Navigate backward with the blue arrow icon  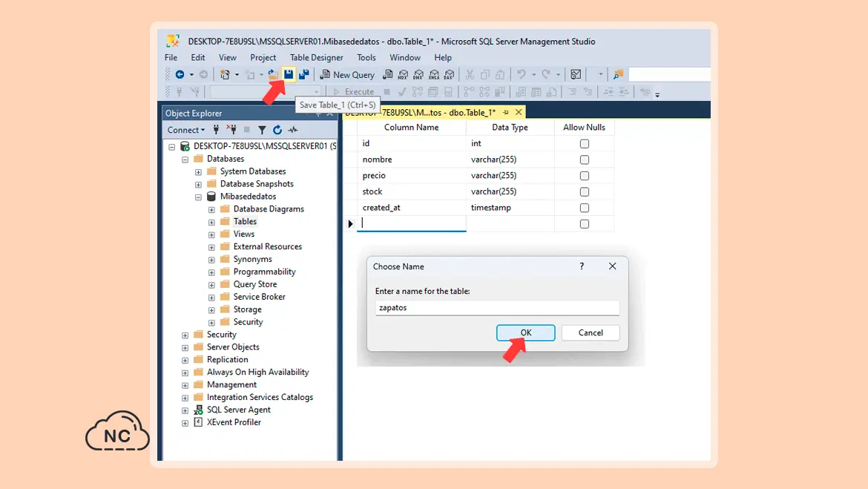[180, 74]
